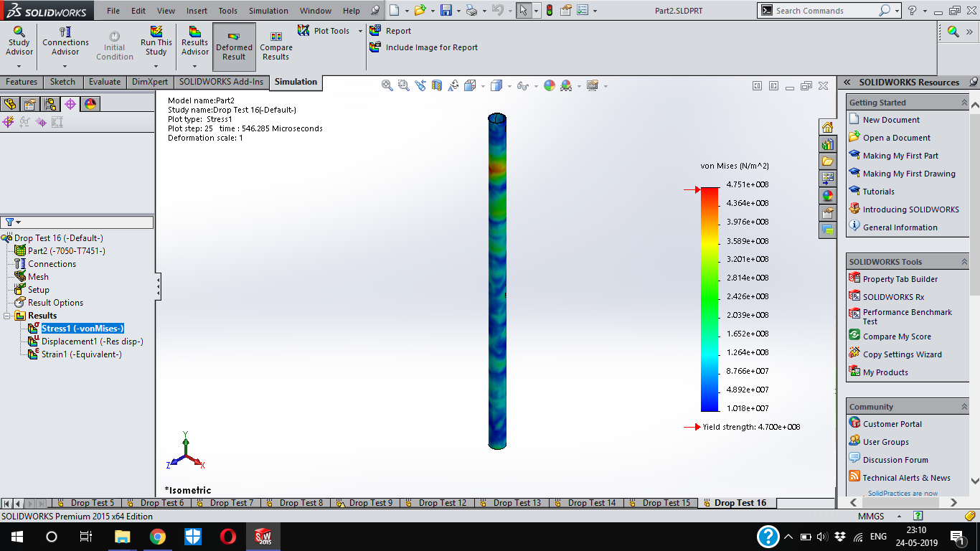Open Performance Benchmark Test link
This screenshot has width=980, height=551.
coord(907,316)
